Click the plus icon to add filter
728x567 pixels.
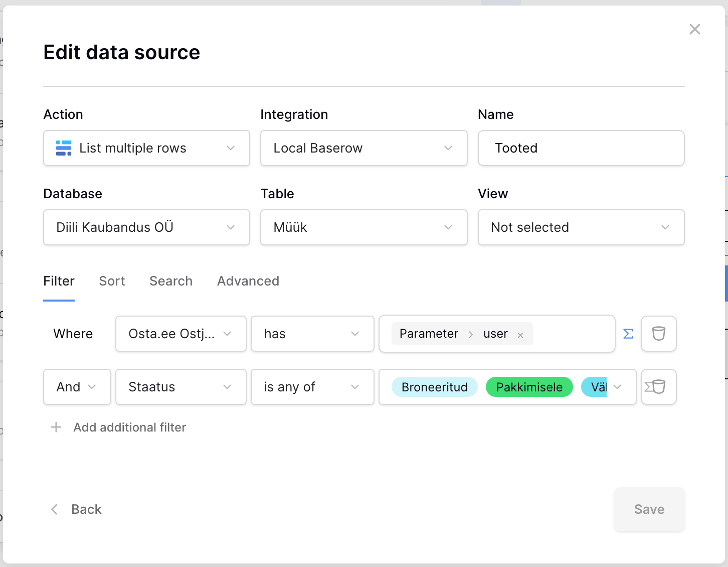[x=56, y=427]
